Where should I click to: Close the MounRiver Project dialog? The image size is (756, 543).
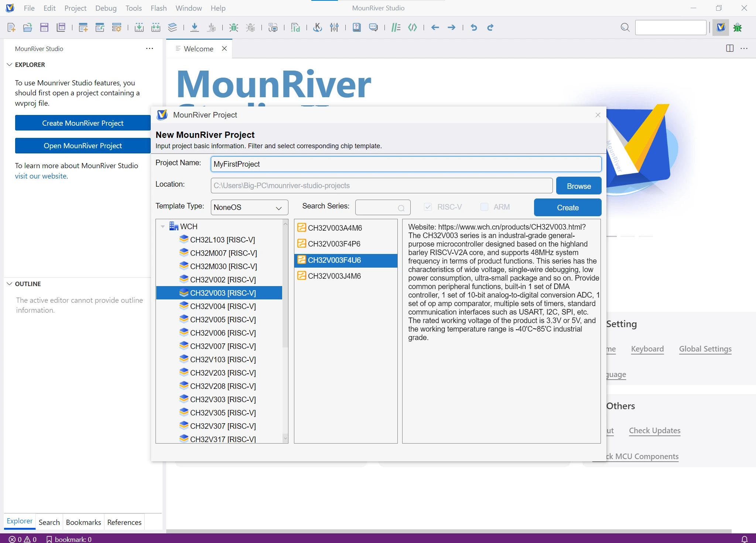coord(598,115)
